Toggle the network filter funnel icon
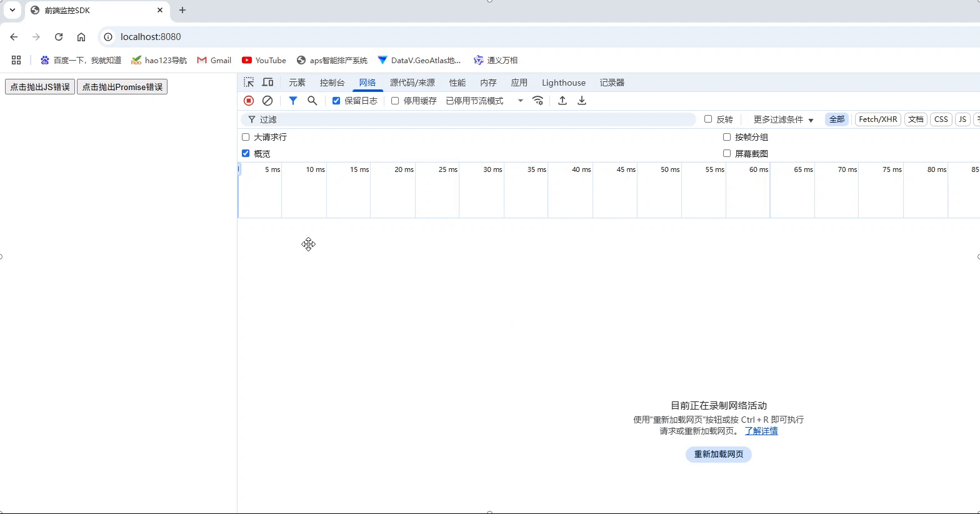The width and height of the screenshot is (980, 514). click(x=293, y=101)
